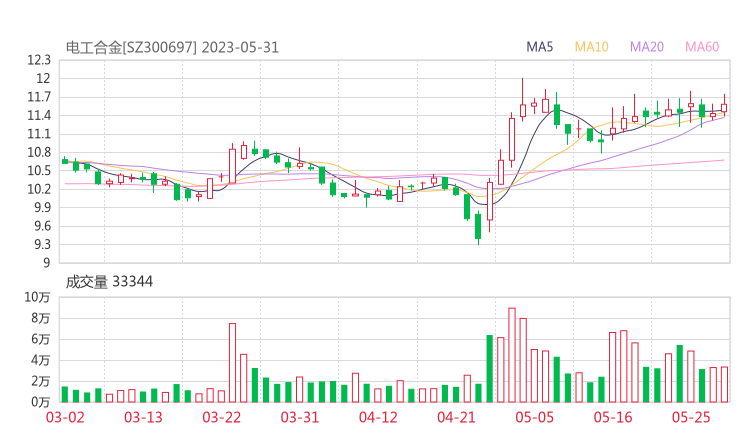Click the 12.3 price axis label

39,60
